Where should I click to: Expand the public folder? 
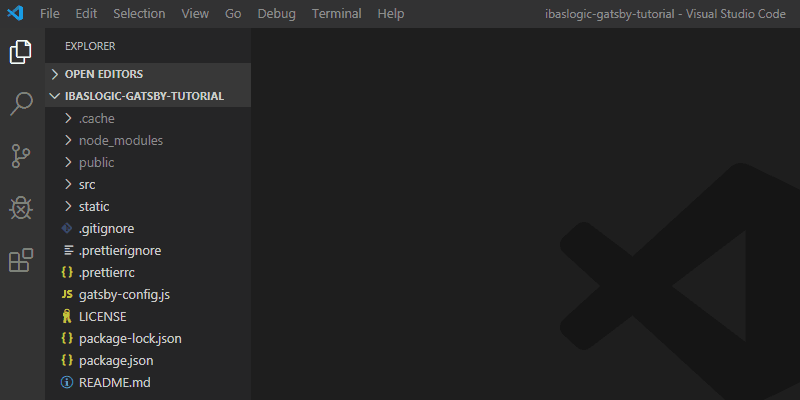point(96,162)
